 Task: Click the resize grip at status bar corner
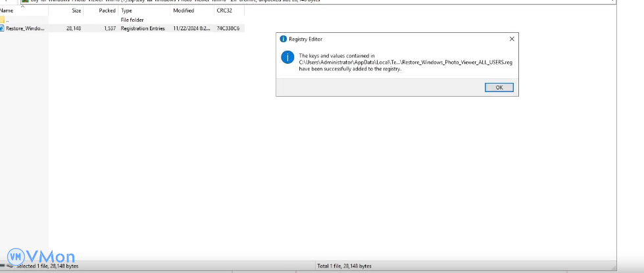click(613, 268)
